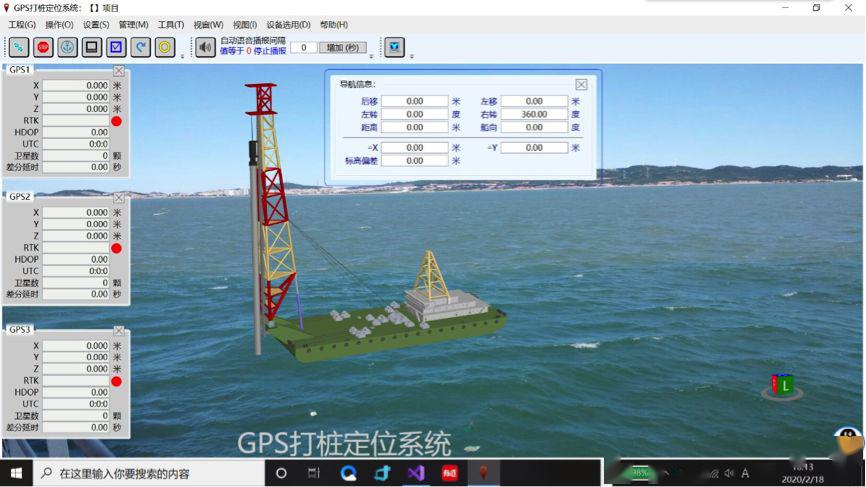
Task: Click the GPS1 HDOP field
Action: tap(76, 132)
